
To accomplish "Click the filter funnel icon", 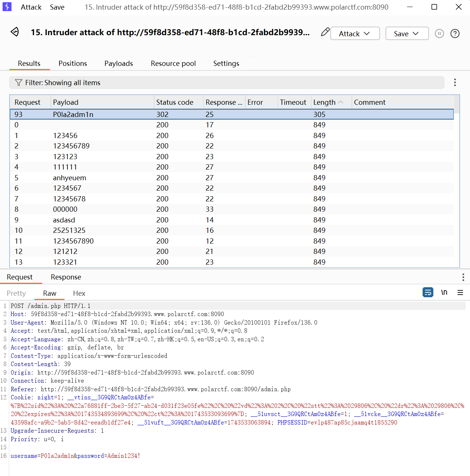I will 18,83.
